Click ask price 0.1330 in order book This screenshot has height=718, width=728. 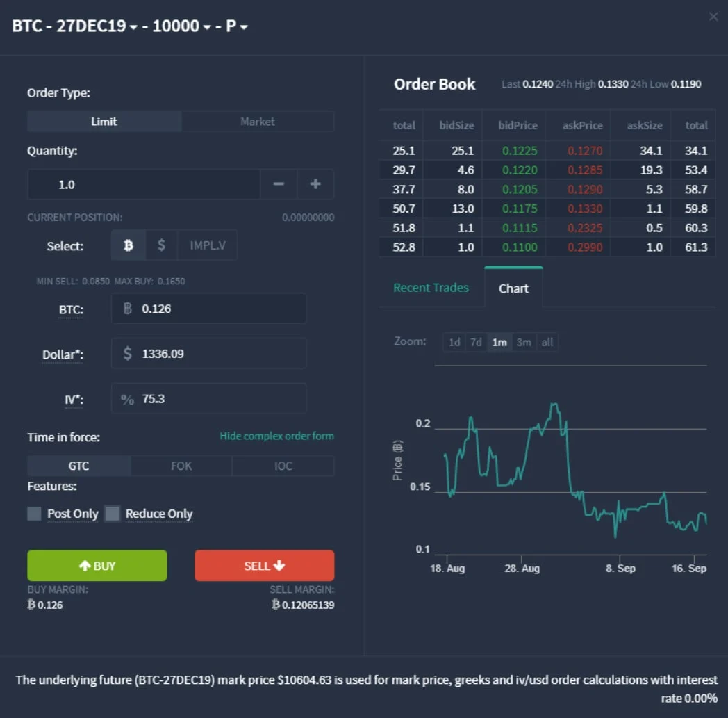585,209
